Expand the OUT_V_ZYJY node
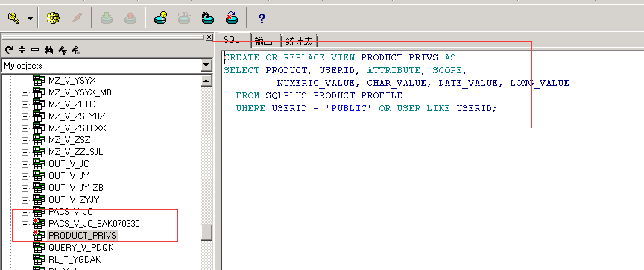The image size is (644, 270). (25, 200)
